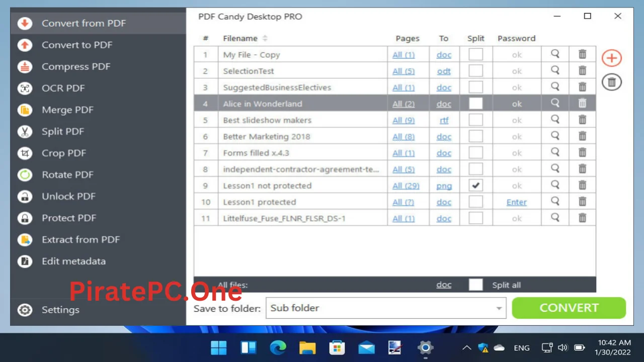
Task: Preview My File - Copy with magnifier
Action: click(x=555, y=54)
